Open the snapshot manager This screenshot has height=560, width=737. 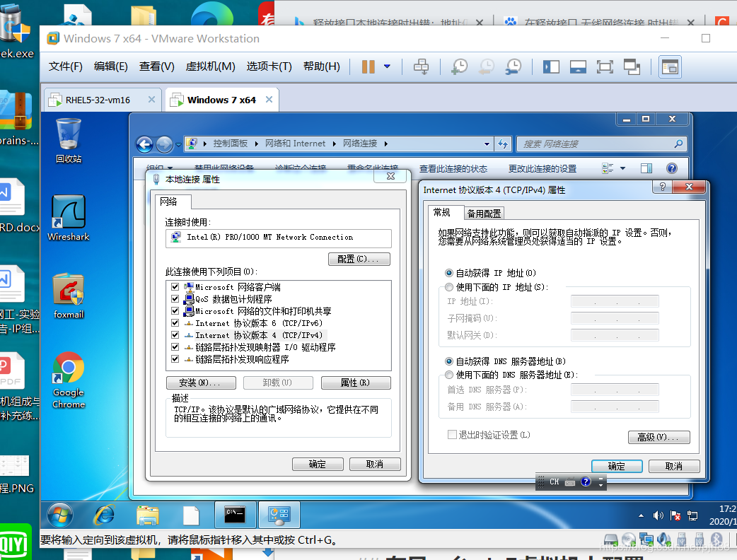(x=513, y=66)
